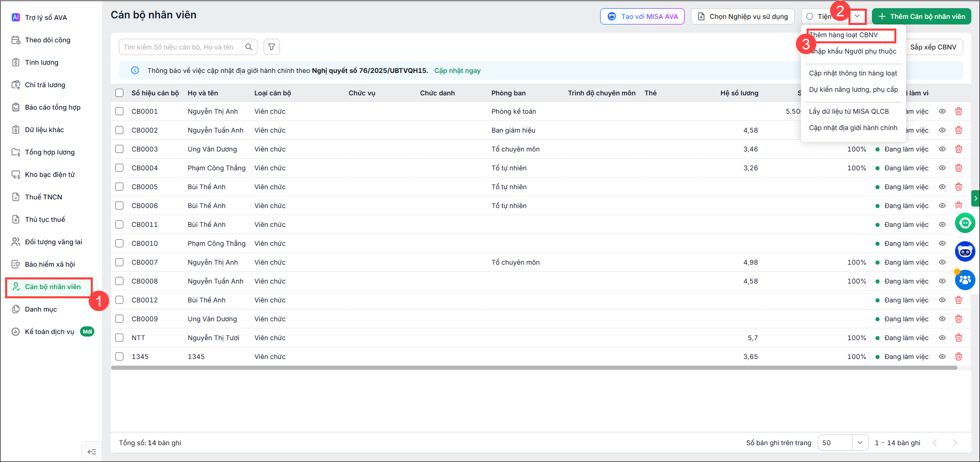Select Lấy dữ liệu từ MISA QLCB
Image resolution: width=980 pixels, height=462 pixels.
point(849,111)
